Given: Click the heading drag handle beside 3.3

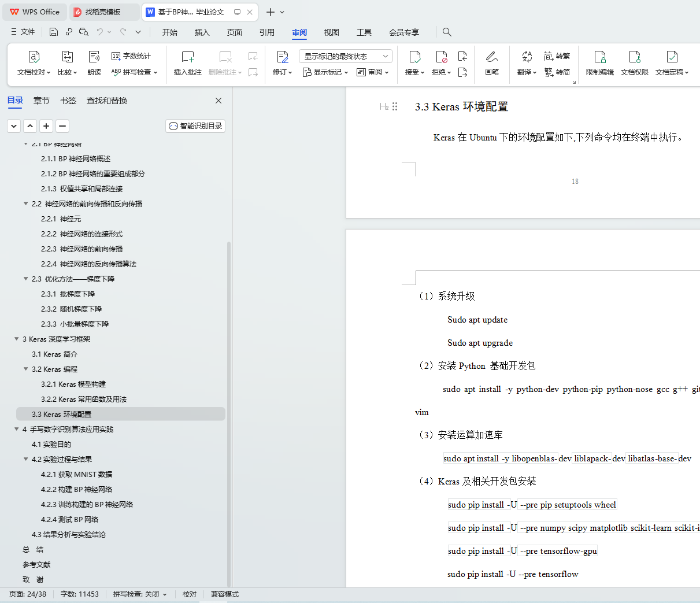Looking at the screenshot, I should [395, 106].
